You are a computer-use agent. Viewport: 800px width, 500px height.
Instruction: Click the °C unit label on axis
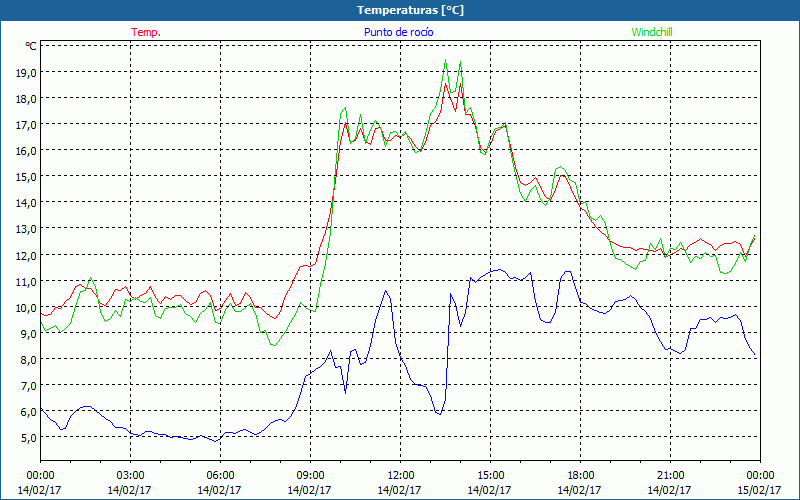click(x=31, y=46)
